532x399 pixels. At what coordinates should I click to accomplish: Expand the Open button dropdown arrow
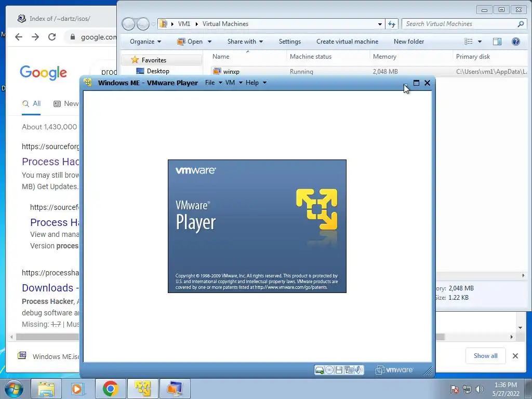click(209, 42)
